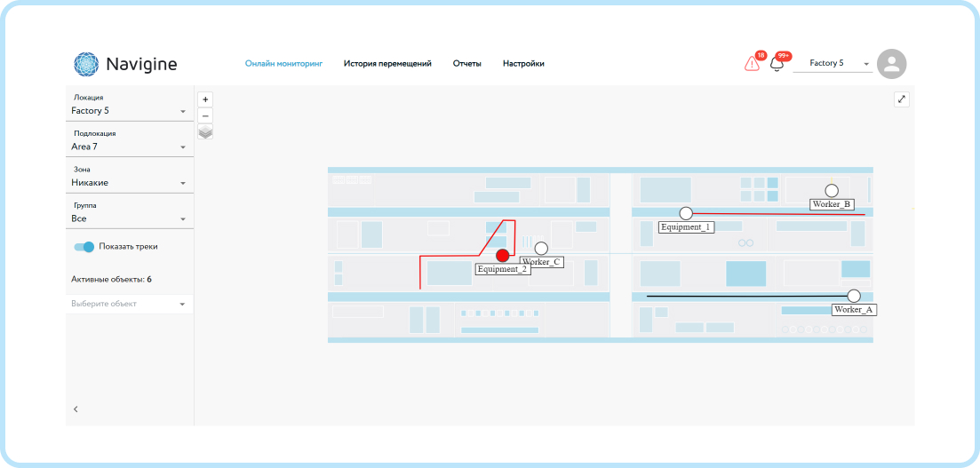Open the Выберите объект dropdown

(130, 304)
